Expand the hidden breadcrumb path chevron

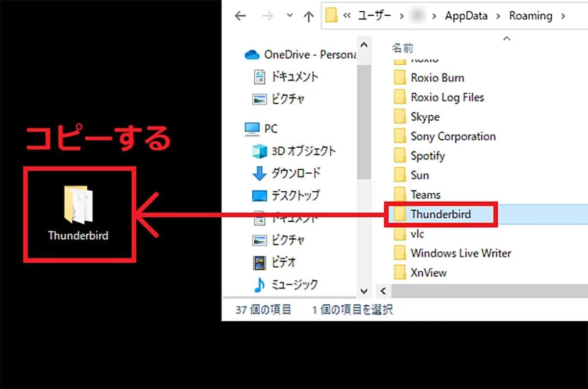point(347,16)
